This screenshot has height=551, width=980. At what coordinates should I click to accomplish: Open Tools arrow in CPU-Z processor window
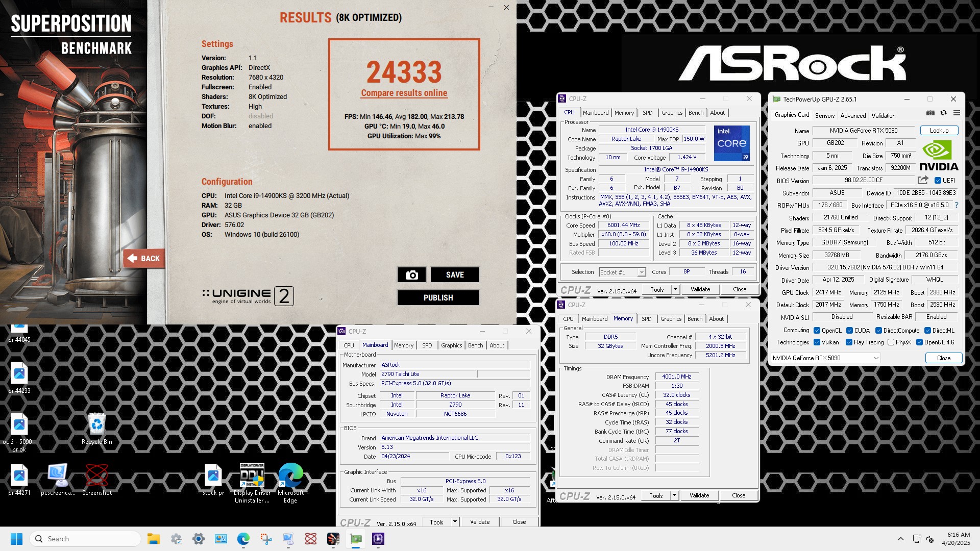(675, 289)
